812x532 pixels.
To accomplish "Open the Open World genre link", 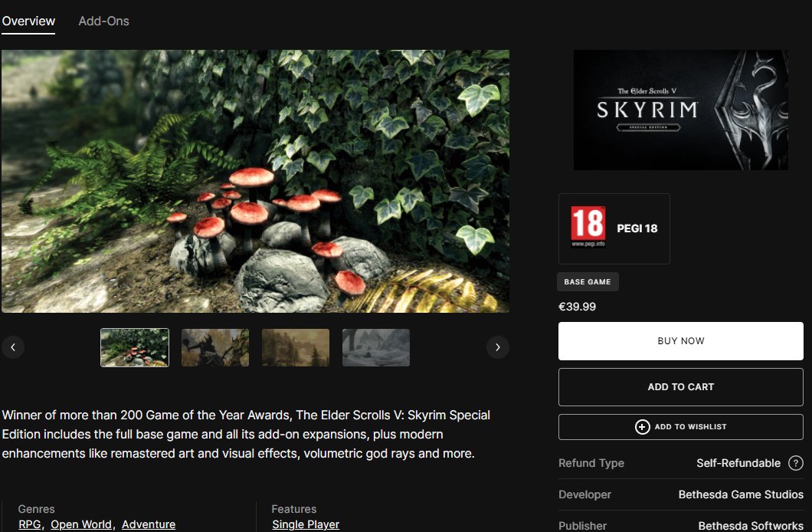I will coord(81,524).
